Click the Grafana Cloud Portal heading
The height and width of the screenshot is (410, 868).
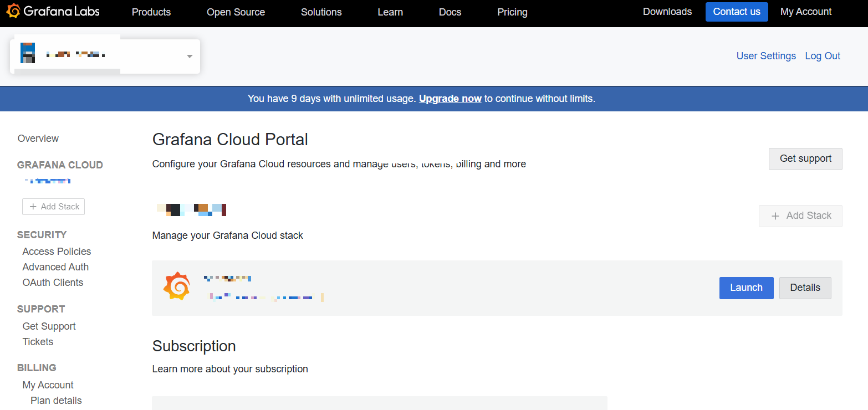[230, 139]
